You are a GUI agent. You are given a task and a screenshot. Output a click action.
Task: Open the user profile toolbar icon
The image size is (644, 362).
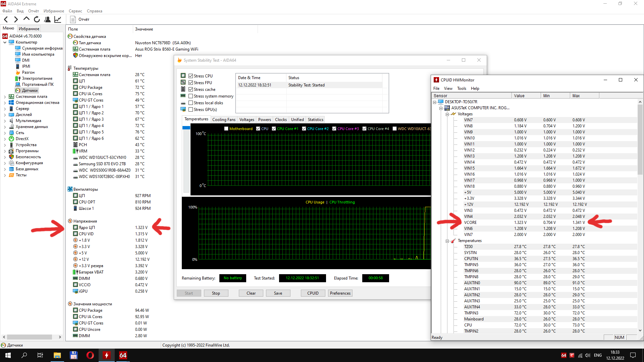(47, 19)
